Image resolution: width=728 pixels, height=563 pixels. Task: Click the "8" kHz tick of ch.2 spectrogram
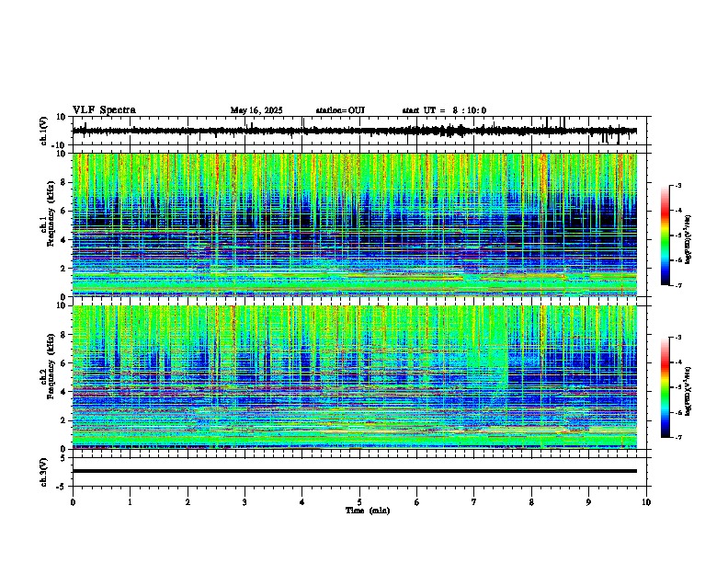[64, 335]
